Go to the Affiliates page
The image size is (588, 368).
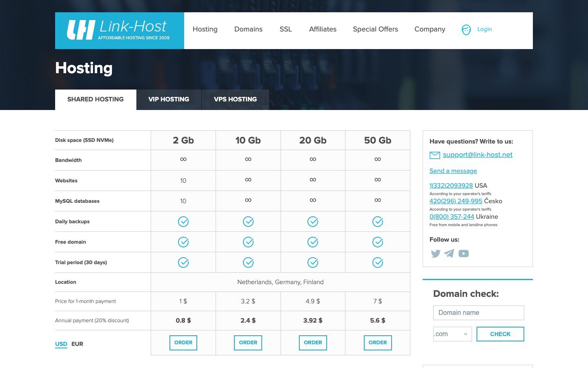point(323,29)
